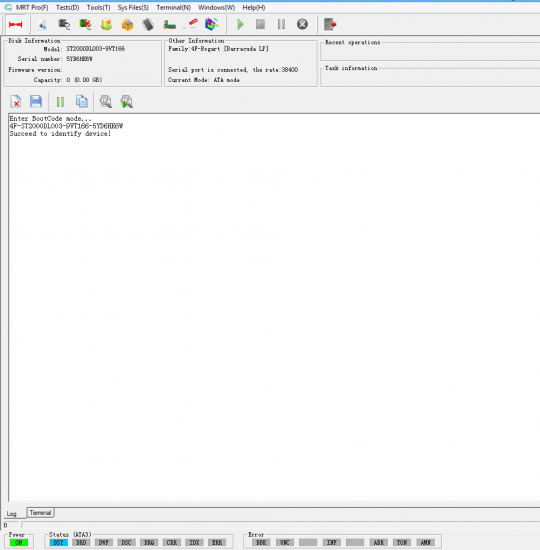Screen dimensions: 540x550
Task: Click the 'Enter BootCode mode...' log line
Action: (50, 118)
